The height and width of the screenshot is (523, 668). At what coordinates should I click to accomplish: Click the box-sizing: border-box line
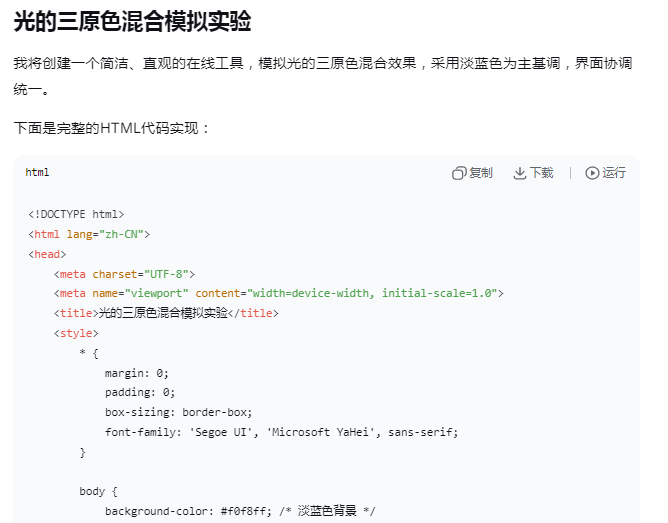coord(178,412)
